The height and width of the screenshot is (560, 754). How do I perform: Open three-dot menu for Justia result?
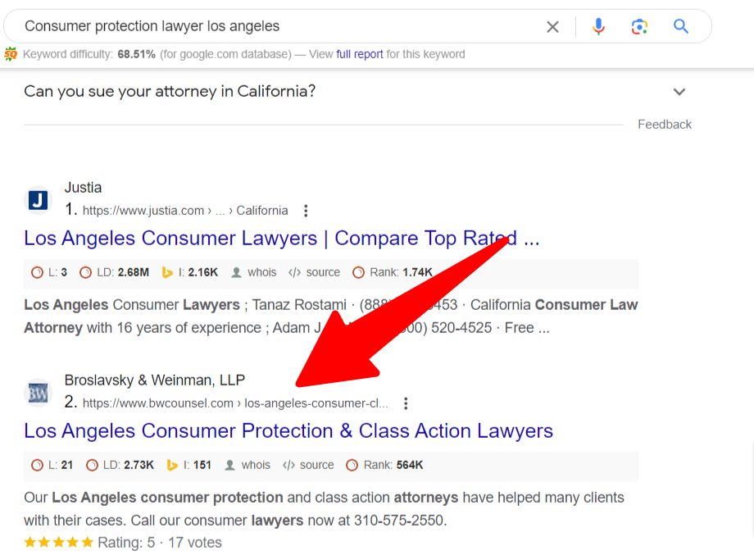306,211
